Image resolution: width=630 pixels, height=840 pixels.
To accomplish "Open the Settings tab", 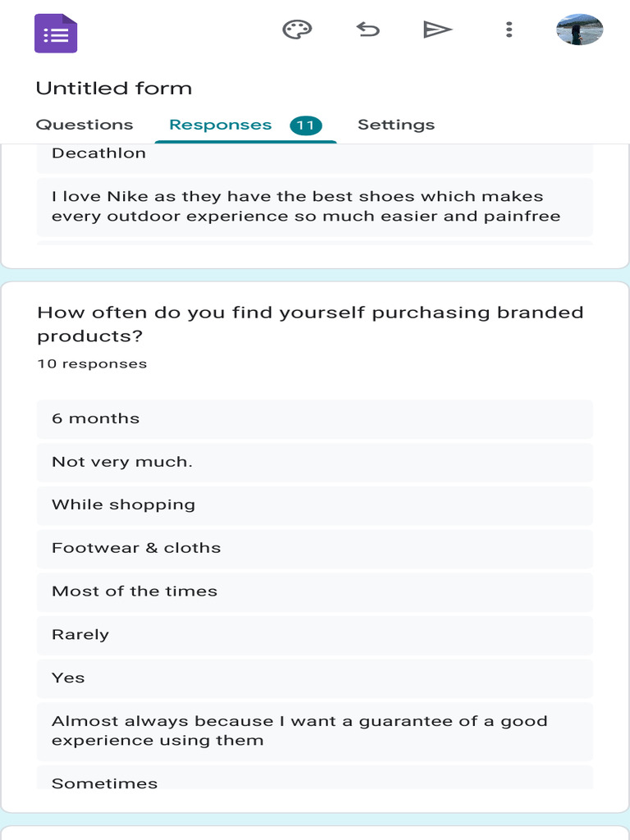I will tap(396, 125).
